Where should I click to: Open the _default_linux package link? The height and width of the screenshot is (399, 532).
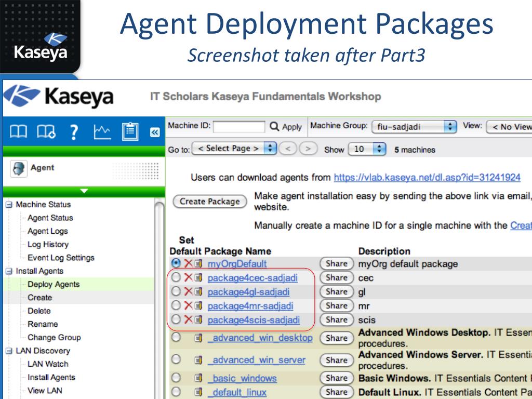click(237, 392)
